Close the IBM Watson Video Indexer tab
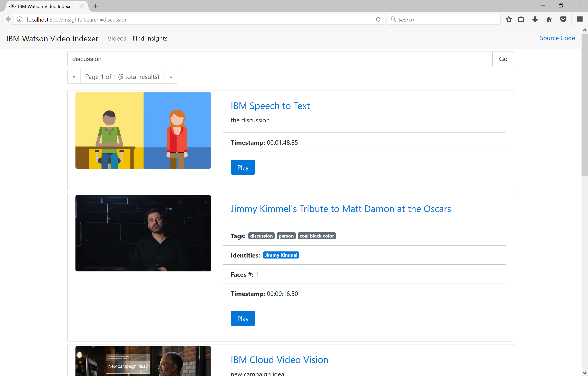This screenshot has height=376, width=588. pyautogui.click(x=82, y=6)
